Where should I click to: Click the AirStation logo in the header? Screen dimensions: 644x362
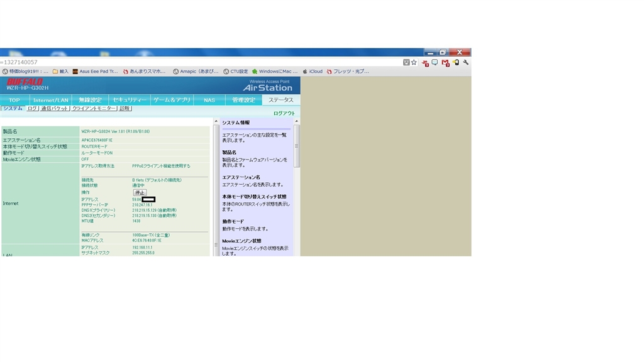click(267, 87)
